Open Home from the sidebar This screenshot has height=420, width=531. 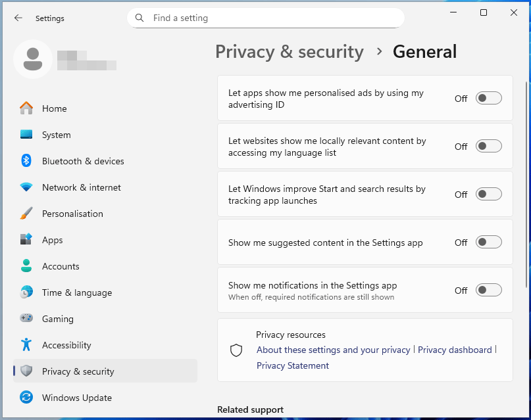54,108
